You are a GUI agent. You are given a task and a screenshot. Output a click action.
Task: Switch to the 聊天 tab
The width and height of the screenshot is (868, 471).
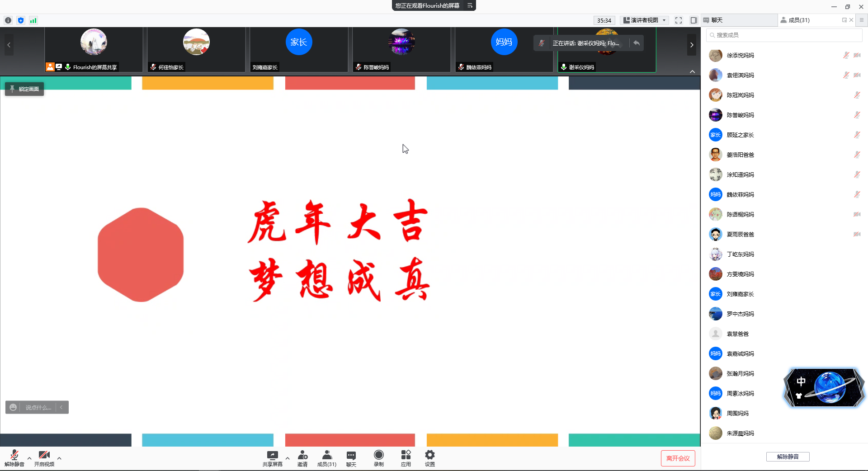[717, 20]
